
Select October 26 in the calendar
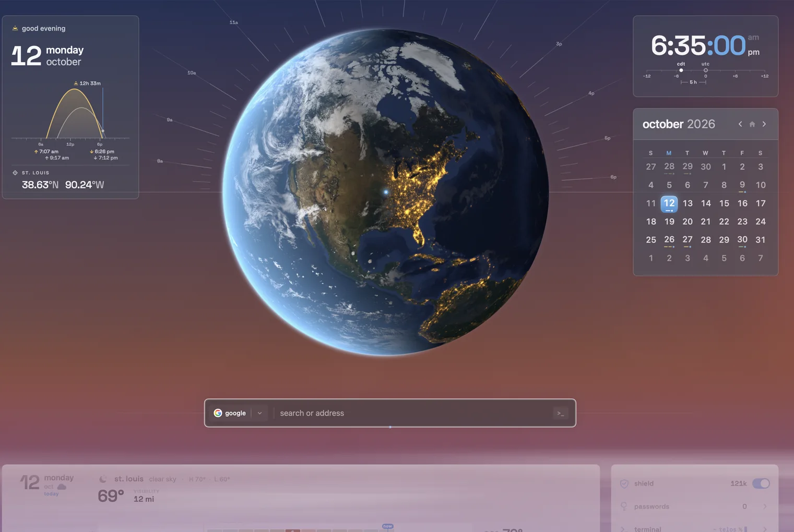[669, 239]
